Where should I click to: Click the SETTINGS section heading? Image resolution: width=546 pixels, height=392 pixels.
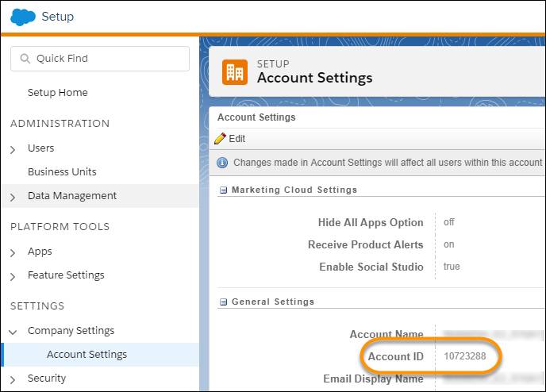[37, 306]
